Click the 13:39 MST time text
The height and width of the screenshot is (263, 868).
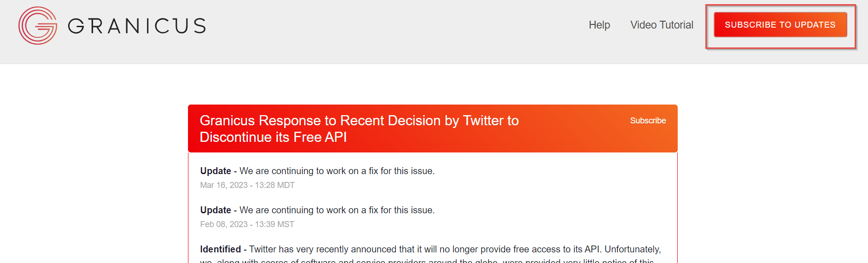[275, 224]
